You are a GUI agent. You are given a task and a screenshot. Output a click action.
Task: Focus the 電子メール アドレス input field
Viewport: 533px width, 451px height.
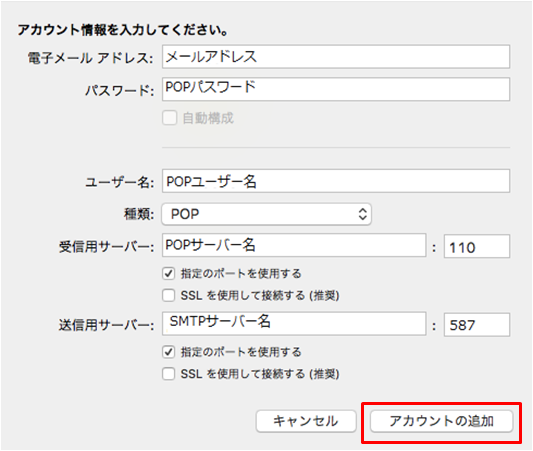(x=336, y=57)
